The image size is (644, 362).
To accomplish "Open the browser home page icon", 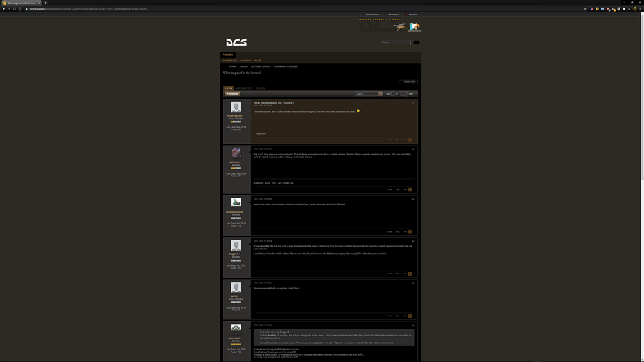I will pyautogui.click(x=20, y=8).
